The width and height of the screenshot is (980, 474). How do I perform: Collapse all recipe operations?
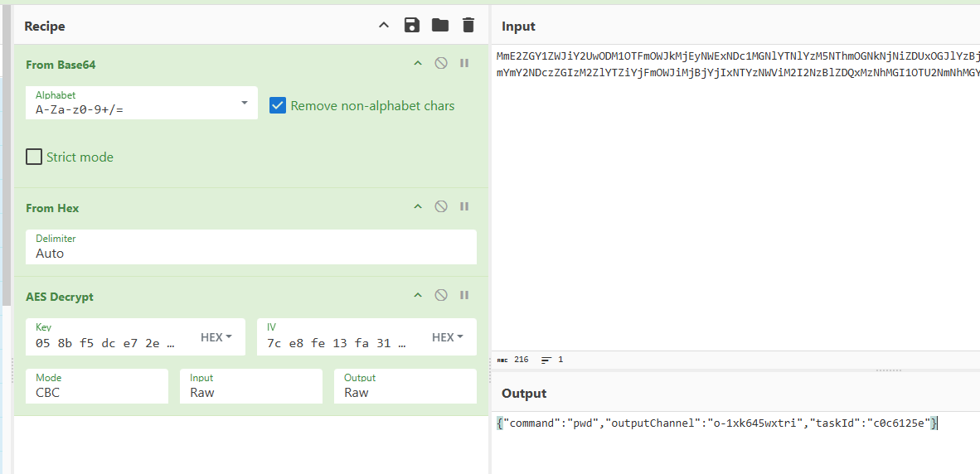tap(384, 26)
